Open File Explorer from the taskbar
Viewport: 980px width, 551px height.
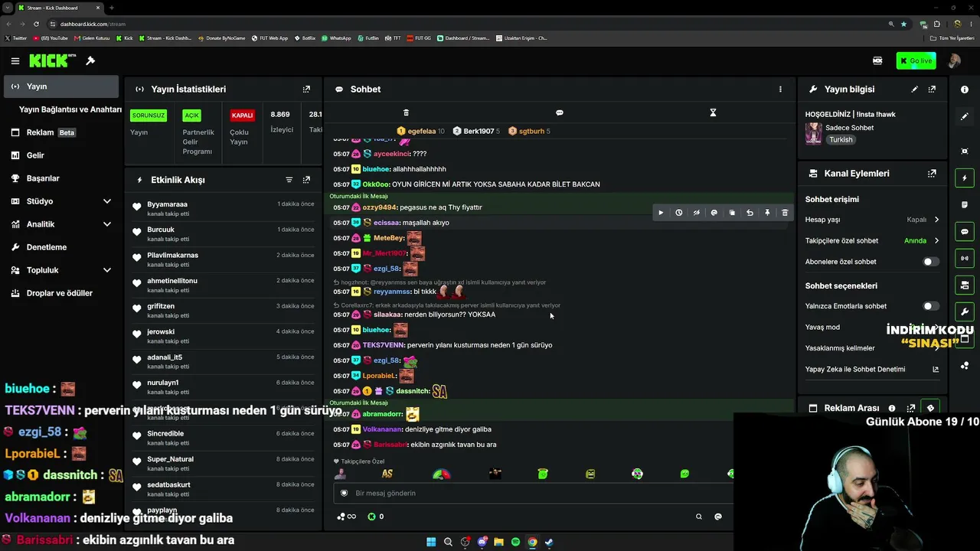498,543
